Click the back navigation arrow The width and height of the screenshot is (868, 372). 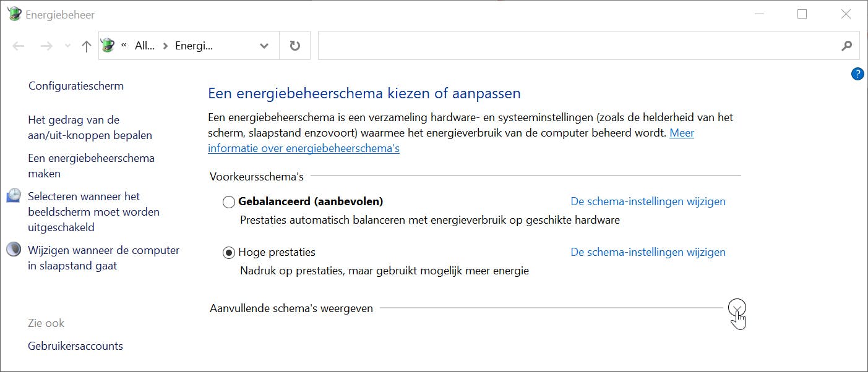[19, 46]
